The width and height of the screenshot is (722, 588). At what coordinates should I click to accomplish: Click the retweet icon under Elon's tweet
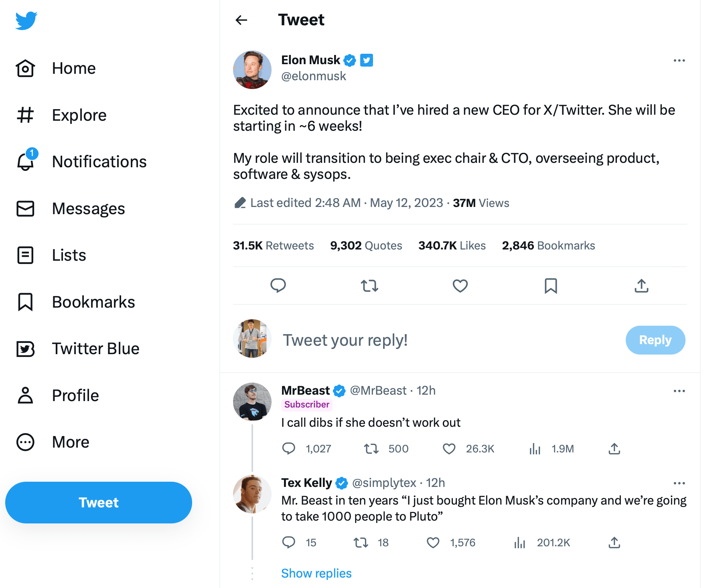(369, 286)
